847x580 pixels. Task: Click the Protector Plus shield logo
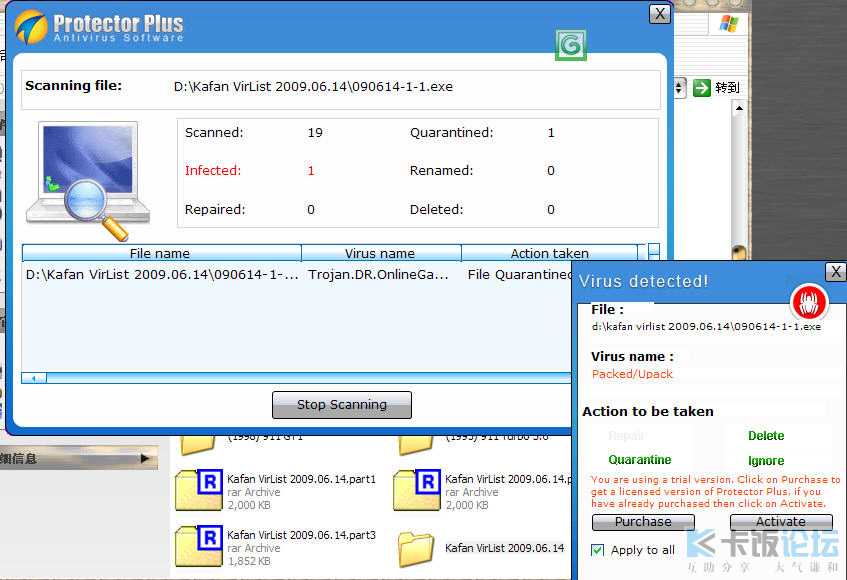click(31, 26)
